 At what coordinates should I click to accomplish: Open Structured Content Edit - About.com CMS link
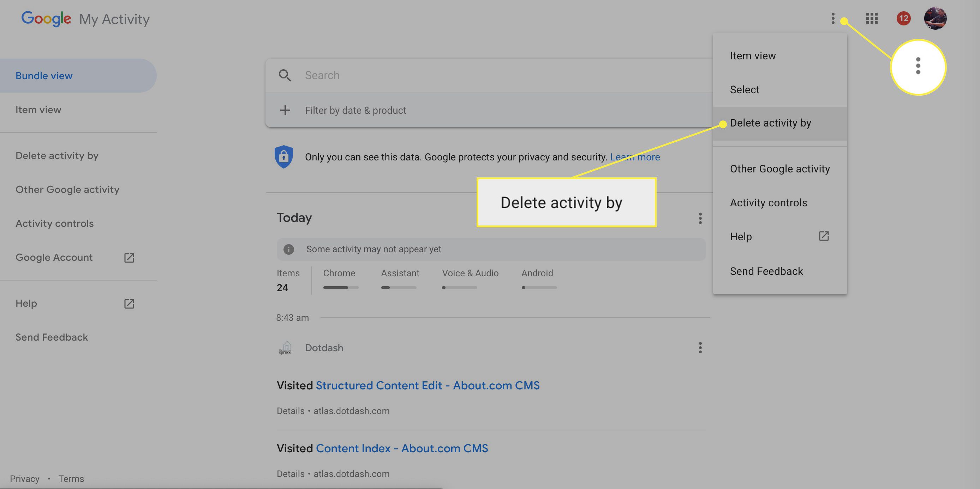pyautogui.click(x=428, y=385)
